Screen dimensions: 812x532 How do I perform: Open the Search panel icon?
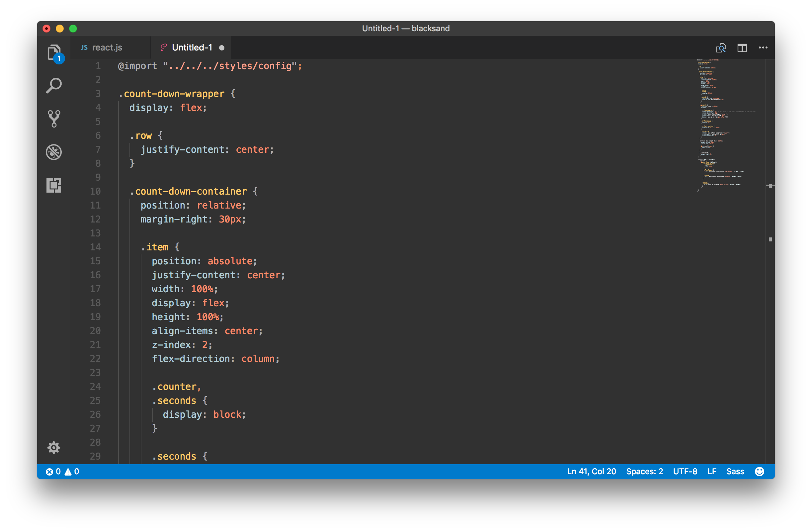(x=53, y=86)
